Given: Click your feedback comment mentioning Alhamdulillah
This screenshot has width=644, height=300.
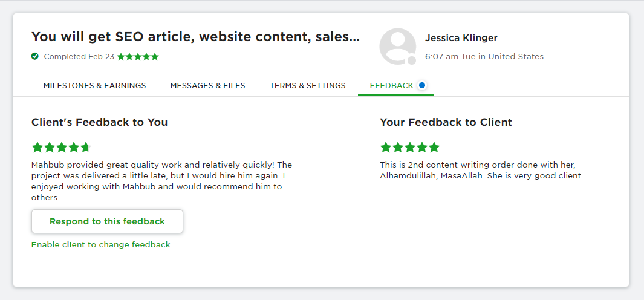Looking at the screenshot, I should point(481,170).
